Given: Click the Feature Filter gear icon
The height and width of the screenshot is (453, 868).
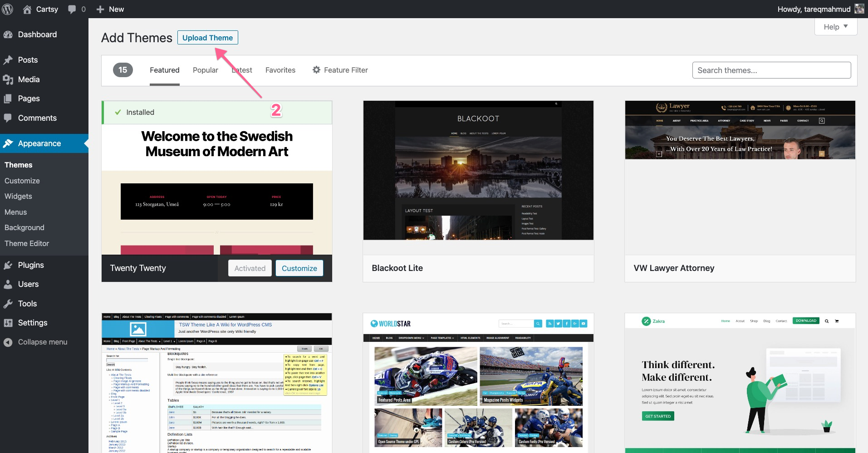Looking at the screenshot, I should 316,70.
